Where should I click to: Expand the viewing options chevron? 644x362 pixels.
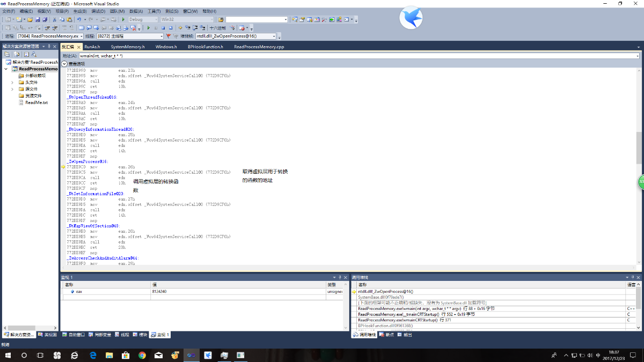(x=64, y=64)
